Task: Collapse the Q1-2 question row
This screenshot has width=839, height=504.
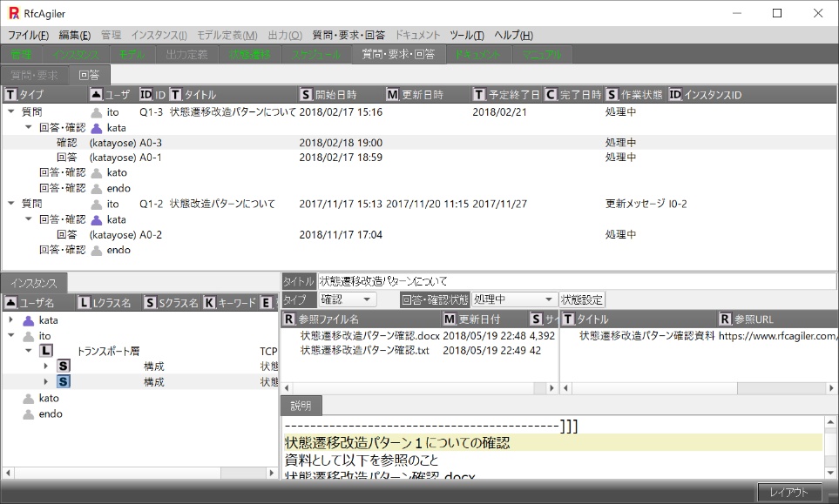Action: coord(10,203)
